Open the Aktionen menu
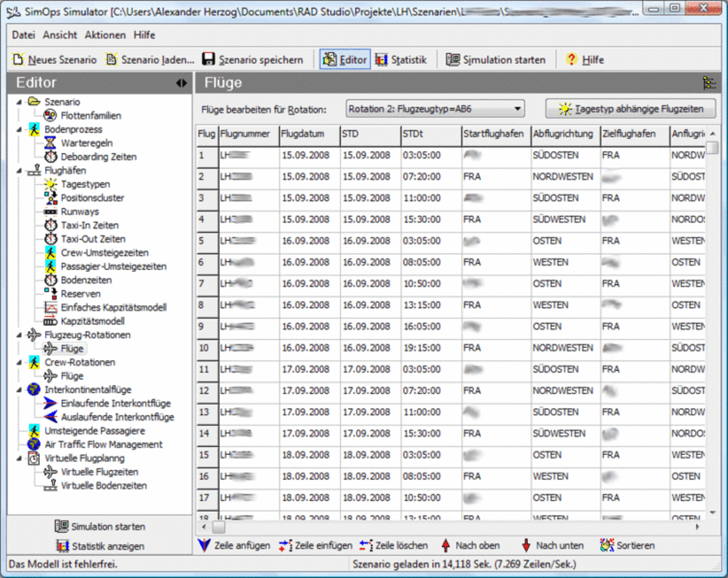Screen dimensions: 728x578 [105, 35]
